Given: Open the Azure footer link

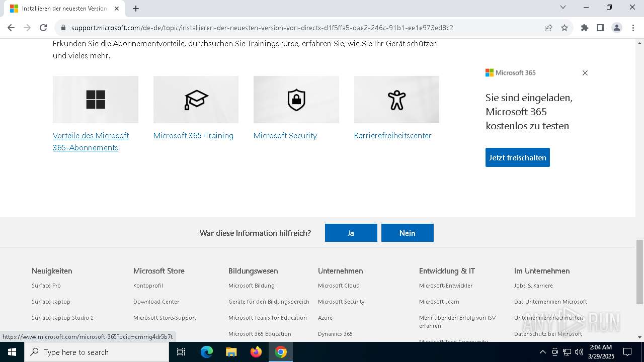Looking at the screenshot, I should 325,318.
